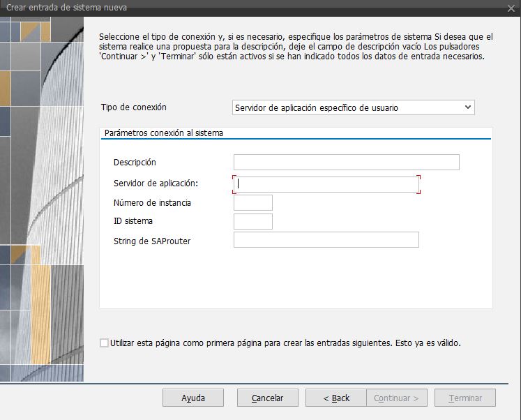521x420 pixels.
Task: Click the String de SAProuter field
Action: tap(326, 240)
